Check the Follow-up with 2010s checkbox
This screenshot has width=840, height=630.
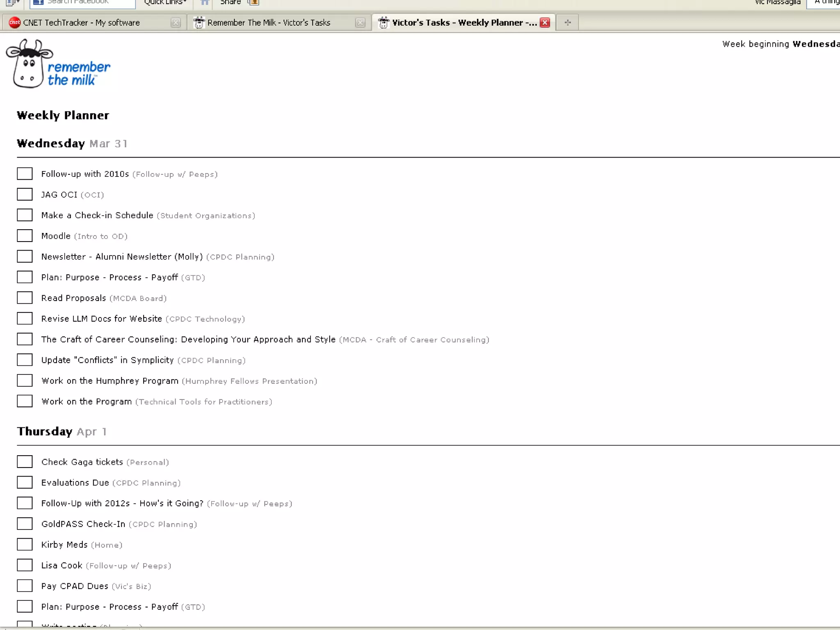(25, 174)
